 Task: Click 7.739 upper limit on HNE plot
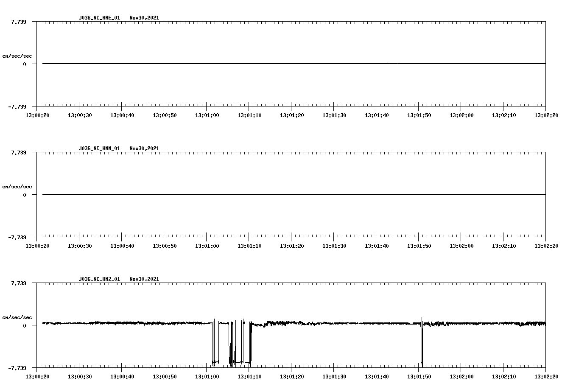pyautogui.click(x=19, y=22)
